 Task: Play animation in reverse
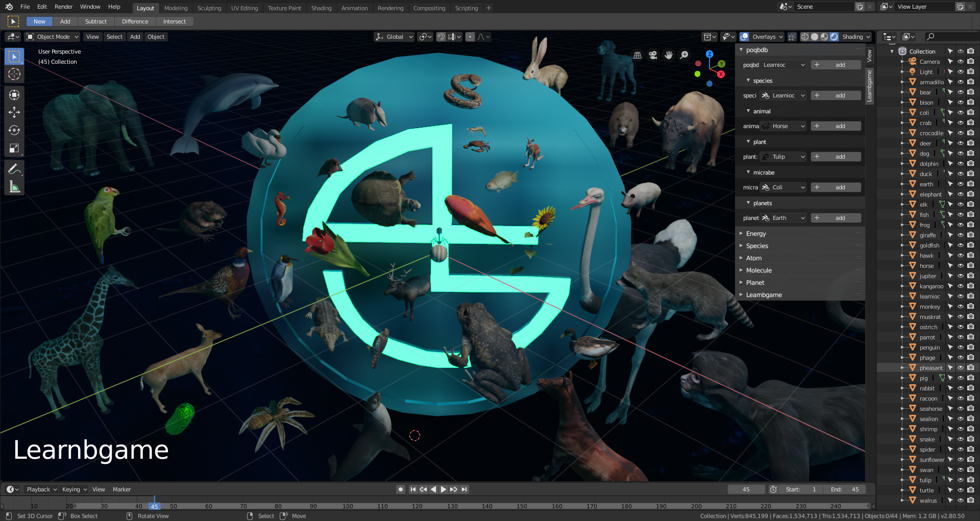(433, 489)
